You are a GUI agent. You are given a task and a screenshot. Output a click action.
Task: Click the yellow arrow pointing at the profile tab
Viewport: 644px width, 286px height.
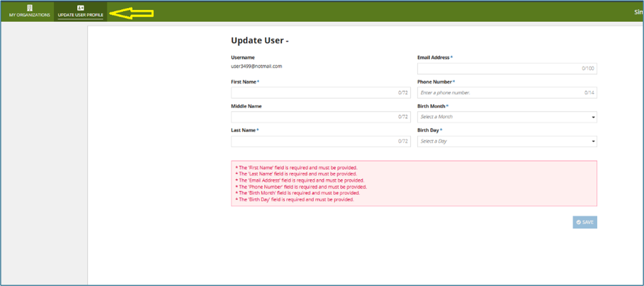132,13
